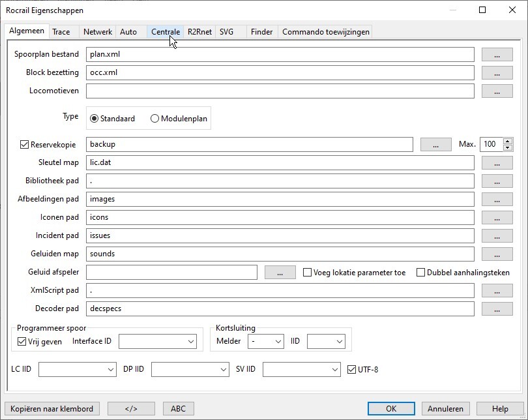Open Programmeer spoor Interface ID dropdown
Image resolution: width=528 pixels, height=420 pixels.
click(158, 342)
